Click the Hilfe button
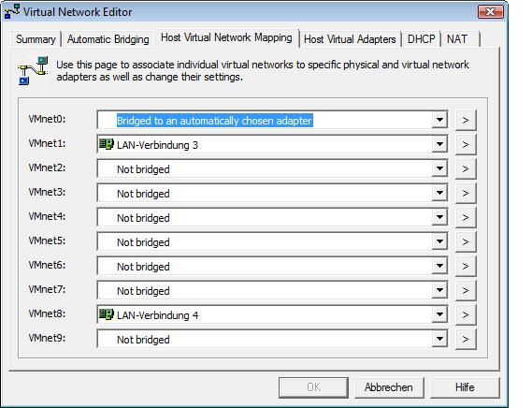The height and width of the screenshot is (408, 532). (x=465, y=386)
